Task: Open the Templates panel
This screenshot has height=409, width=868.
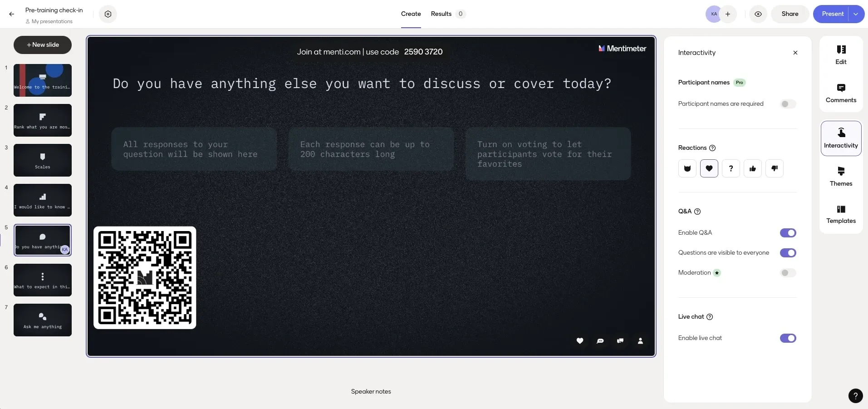Action: pos(841,214)
